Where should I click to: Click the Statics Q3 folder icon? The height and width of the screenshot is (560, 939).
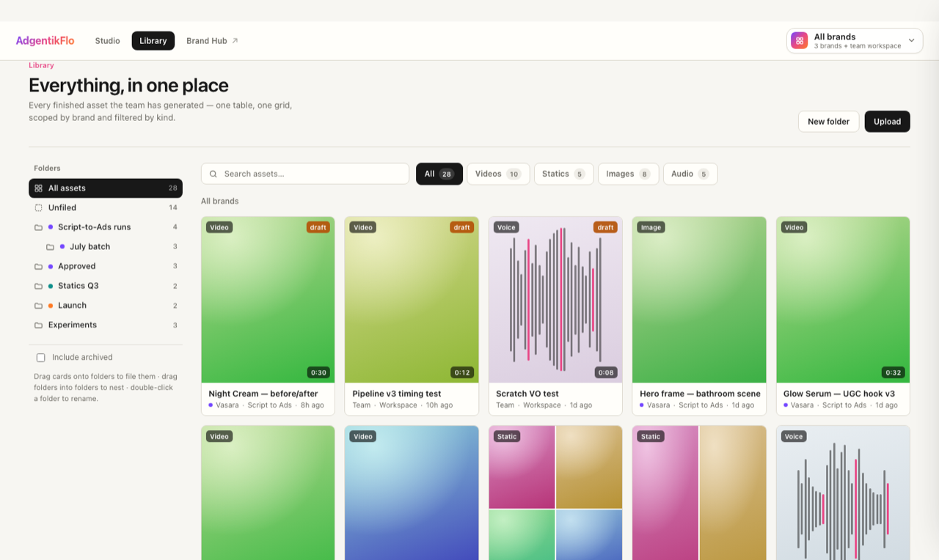click(x=39, y=286)
